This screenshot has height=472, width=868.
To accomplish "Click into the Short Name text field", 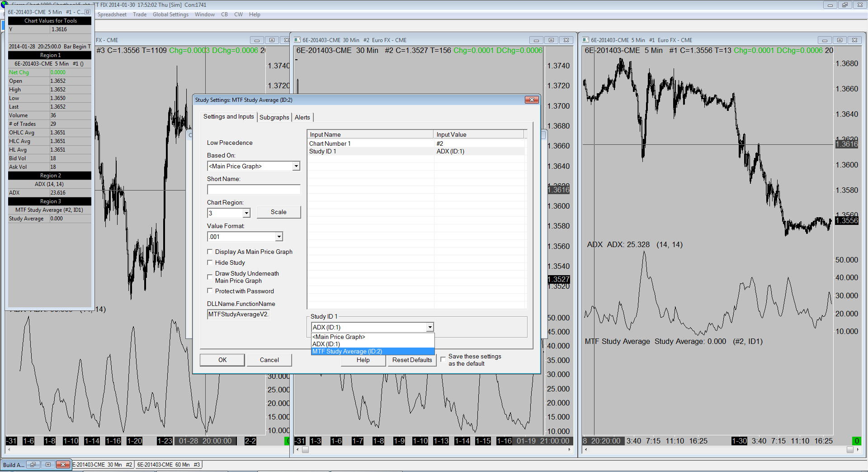I will tap(254, 190).
